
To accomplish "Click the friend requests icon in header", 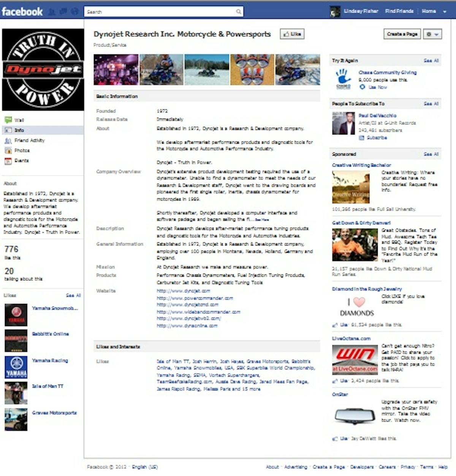I will tap(52, 12).
